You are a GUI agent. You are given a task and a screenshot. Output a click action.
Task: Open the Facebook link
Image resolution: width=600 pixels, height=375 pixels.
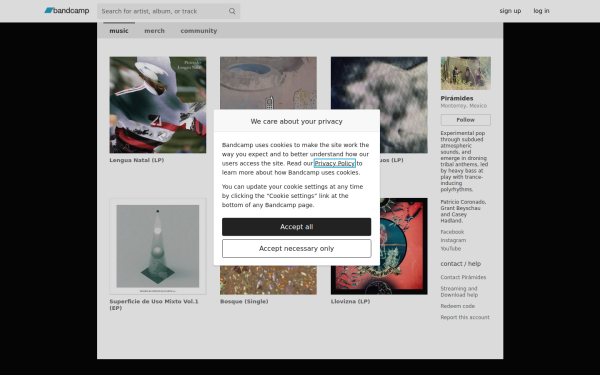coord(452,232)
